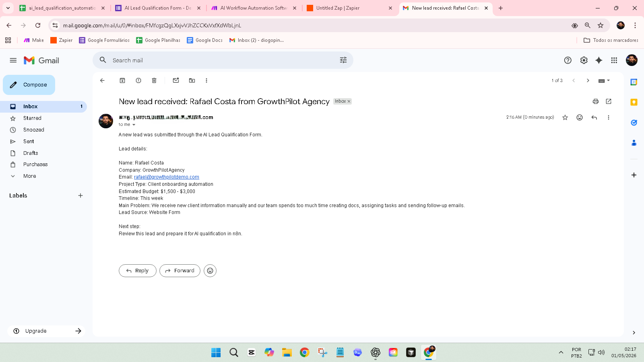This screenshot has height=362, width=644.
Task: Switch to Untitled Zap Zapier tab
Action: (350, 8)
